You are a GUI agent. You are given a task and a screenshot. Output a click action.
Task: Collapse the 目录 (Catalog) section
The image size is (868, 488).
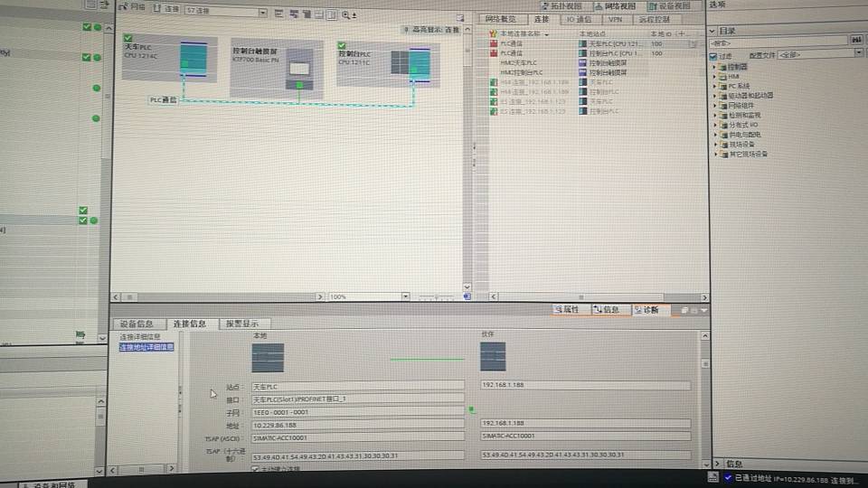tap(712, 31)
